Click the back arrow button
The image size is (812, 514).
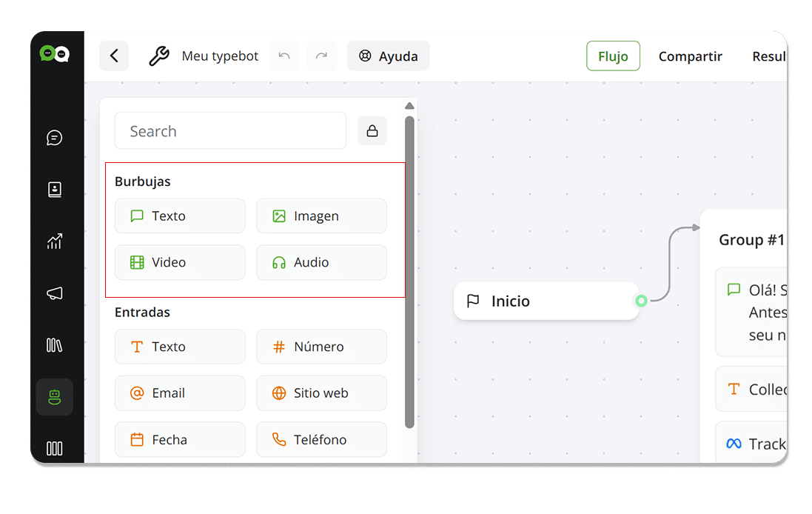(x=114, y=56)
